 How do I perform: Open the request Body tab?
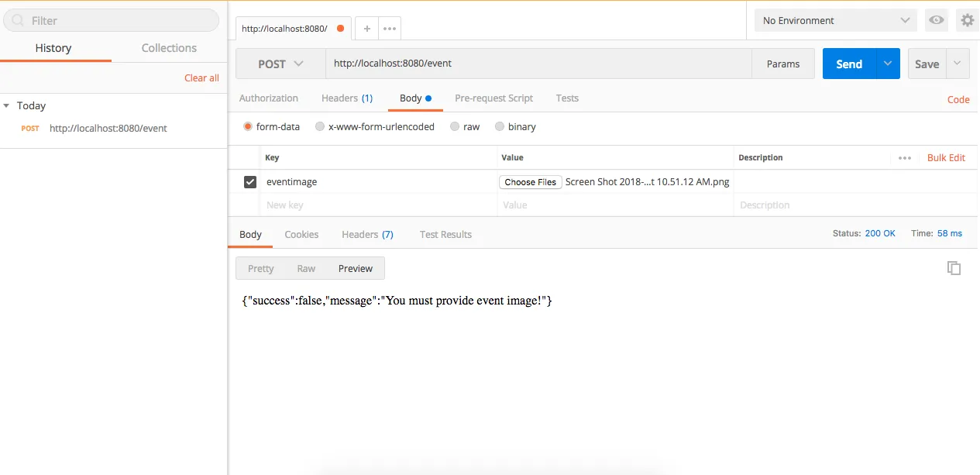415,98
